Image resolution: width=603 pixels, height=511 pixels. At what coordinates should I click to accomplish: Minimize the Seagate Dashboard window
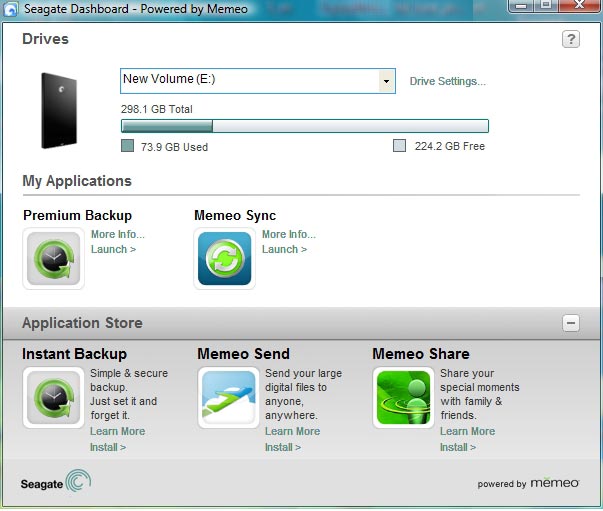pyautogui.click(x=521, y=5)
